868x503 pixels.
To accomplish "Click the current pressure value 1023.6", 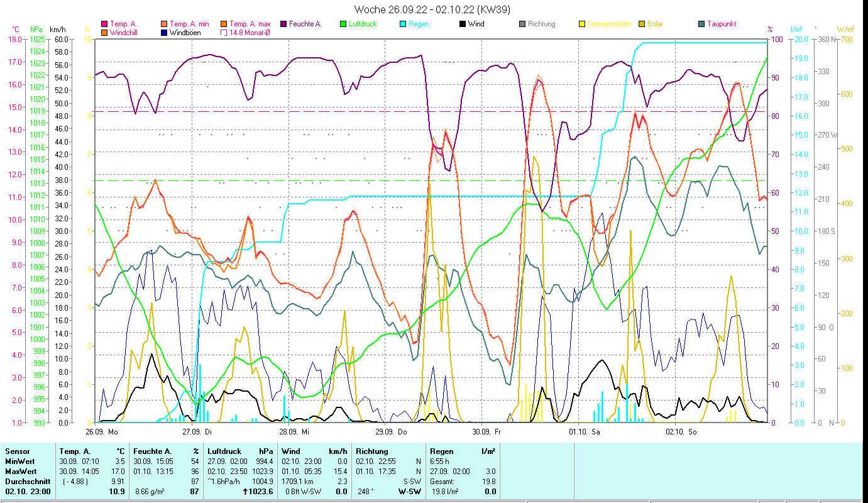I will click(x=260, y=492).
